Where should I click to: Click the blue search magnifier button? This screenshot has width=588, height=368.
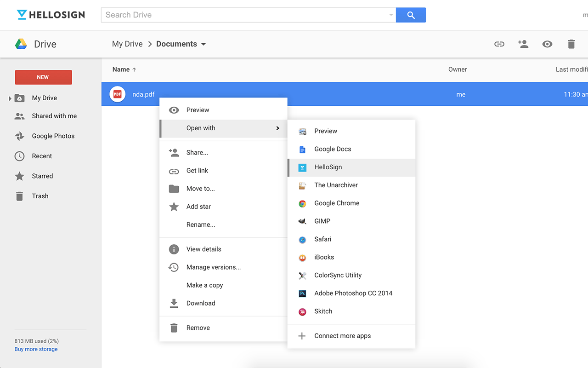pyautogui.click(x=411, y=15)
